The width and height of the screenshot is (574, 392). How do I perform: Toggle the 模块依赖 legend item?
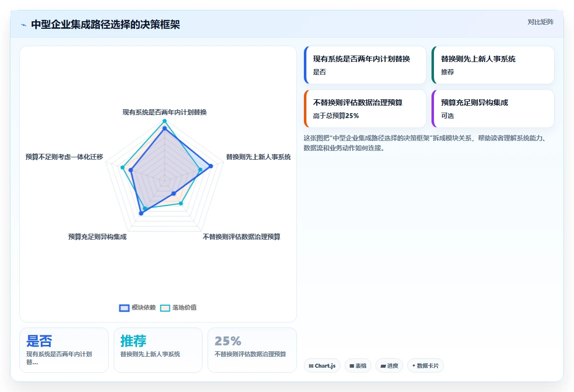pos(137,308)
